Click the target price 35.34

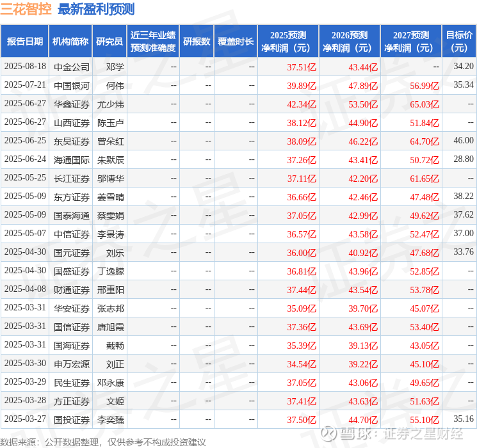coord(464,84)
